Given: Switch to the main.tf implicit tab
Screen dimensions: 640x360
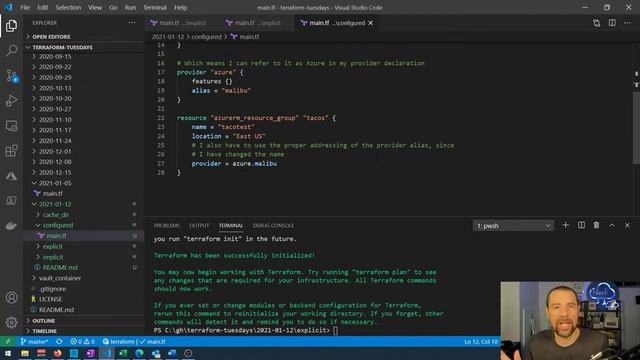Looking at the screenshot, I should click(181, 23).
